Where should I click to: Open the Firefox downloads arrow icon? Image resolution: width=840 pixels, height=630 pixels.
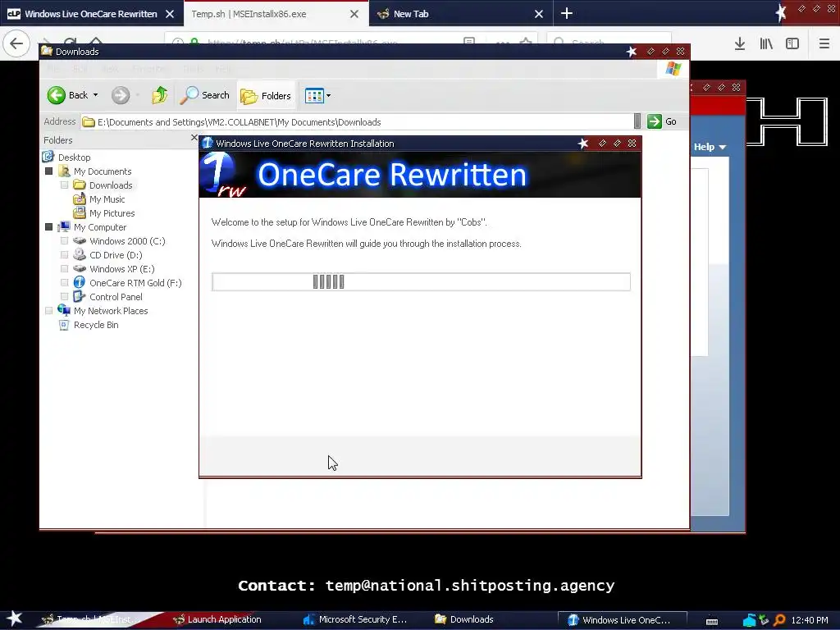740,43
